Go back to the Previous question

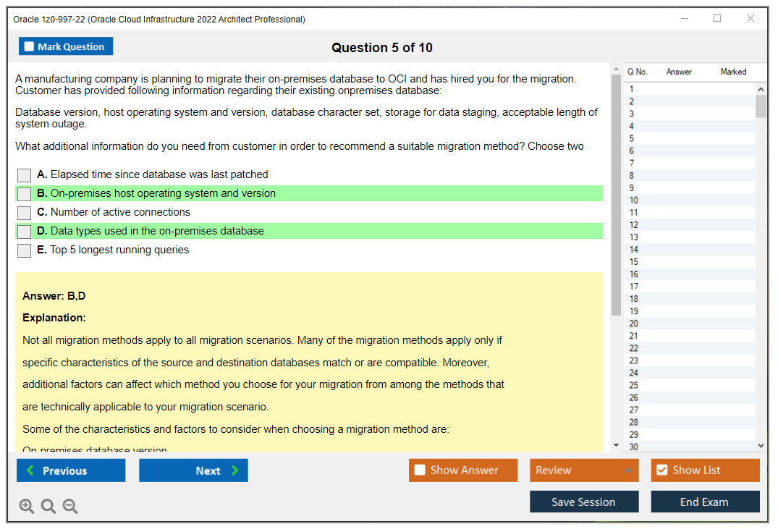tap(71, 470)
